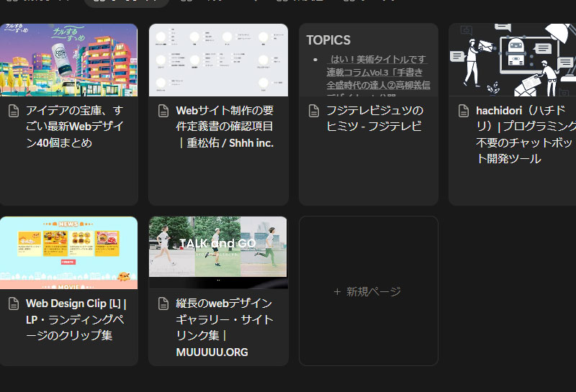Image resolution: width=576 pixels, height=392 pixels.
Task: Click page icon beside 縦長のwebデザインギャラリー title
Action: click(x=163, y=304)
